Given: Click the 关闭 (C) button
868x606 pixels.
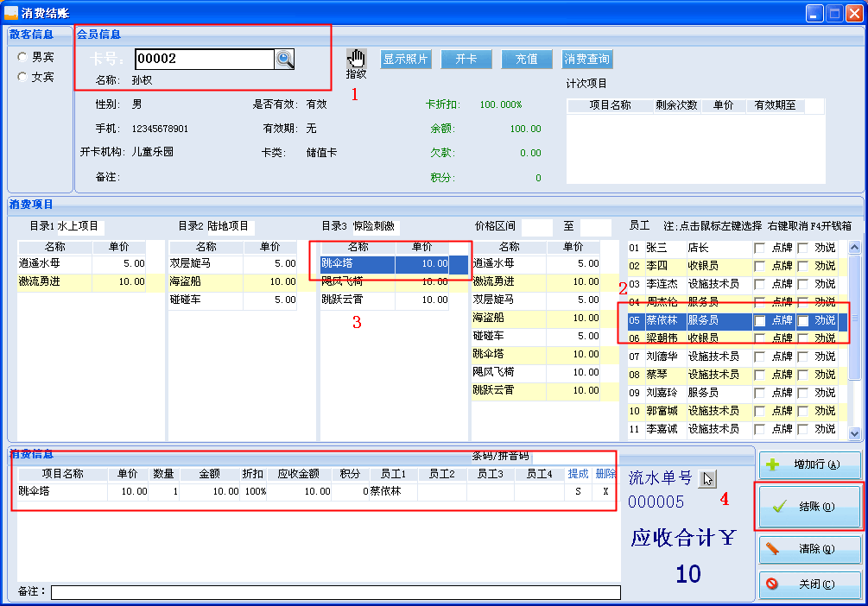Looking at the screenshot, I should (809, 584).
